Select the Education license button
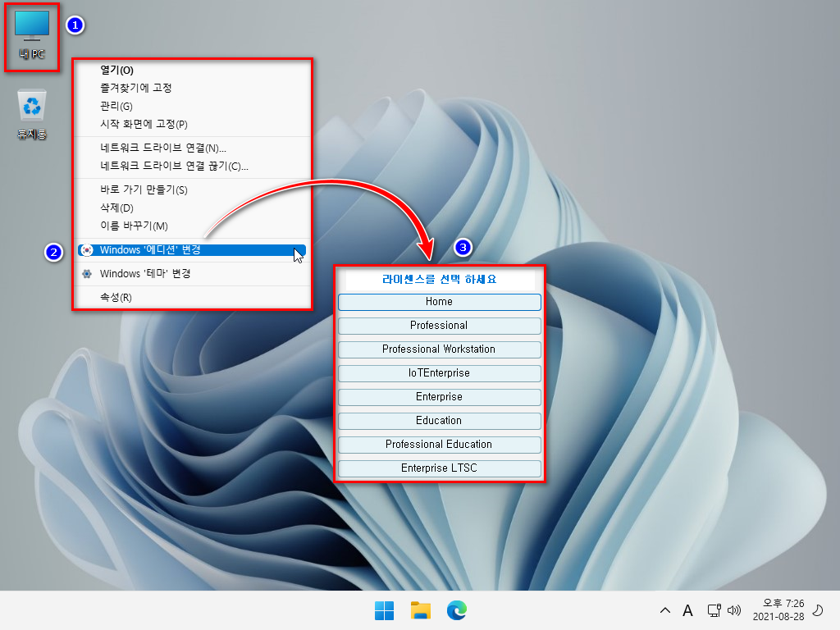 point(440,421)
